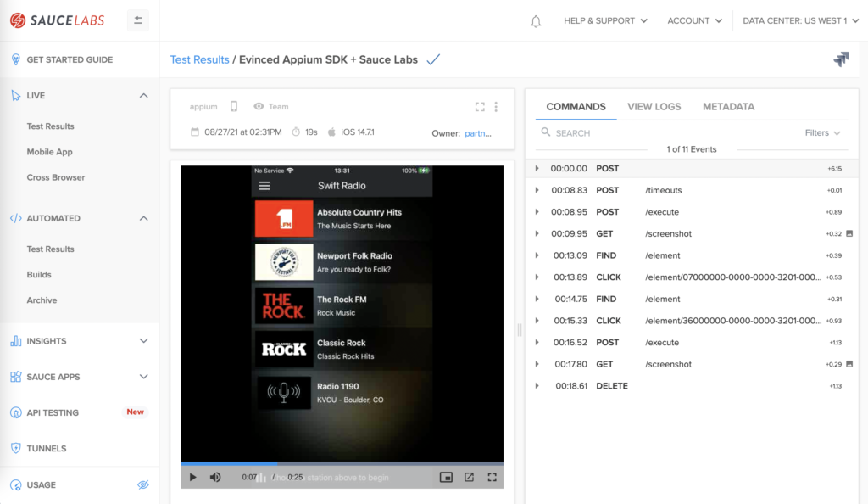Play the test video
This screenshot has width=868, height=504.
[x=192, y=477]
